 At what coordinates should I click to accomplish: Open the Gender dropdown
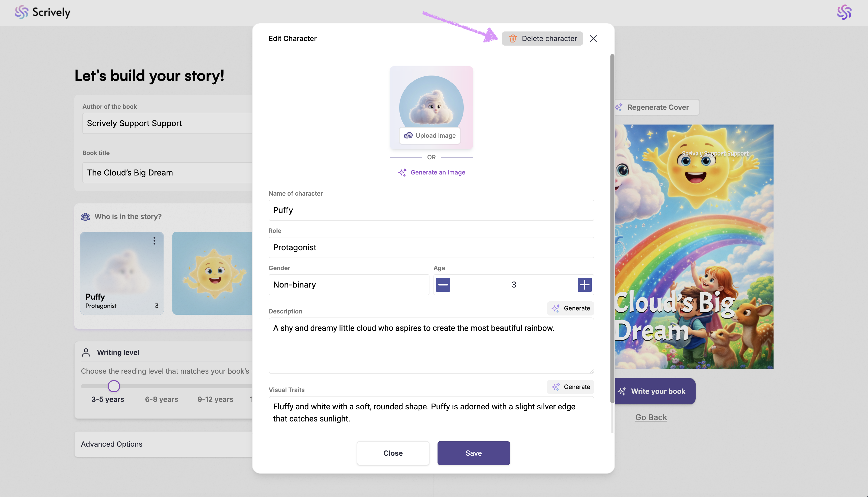click(x=348, y=285)
